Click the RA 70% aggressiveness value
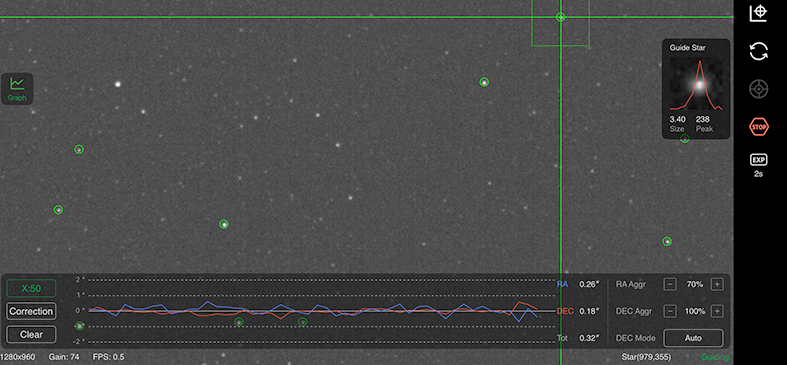This screenshot has width=787, height=365. [x=695, y=284]
